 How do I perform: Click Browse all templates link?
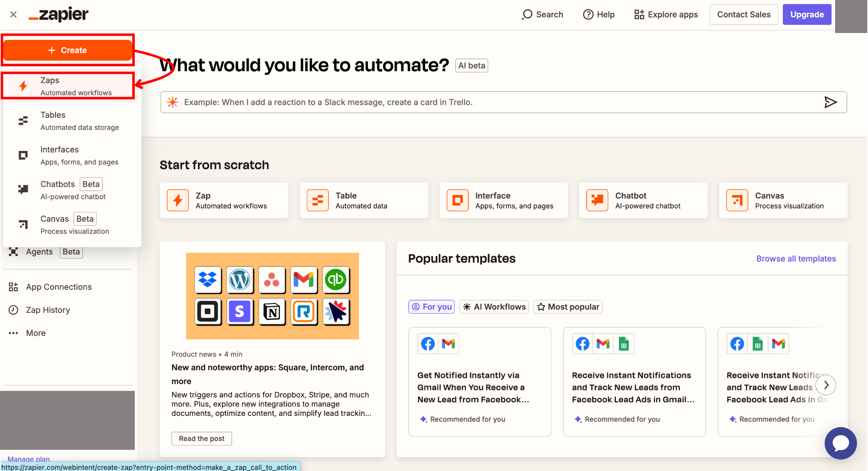coord(796,259)
